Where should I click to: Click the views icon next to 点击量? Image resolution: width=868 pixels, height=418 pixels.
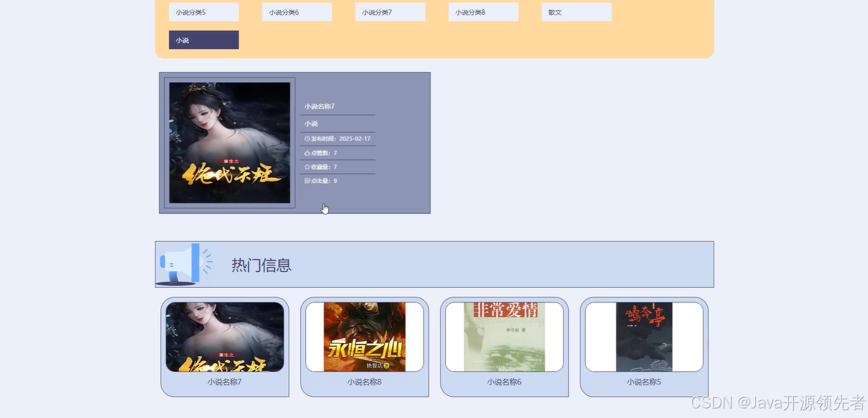(306, 181)
